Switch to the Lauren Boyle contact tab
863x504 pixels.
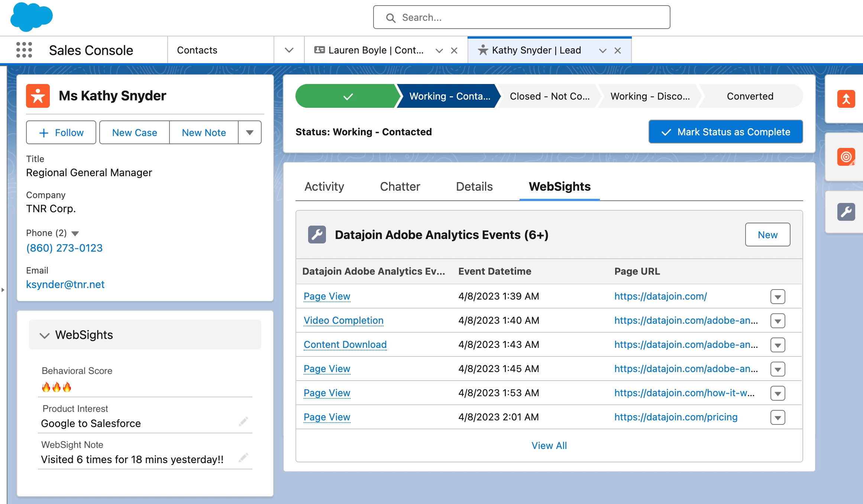[x=375, y=50]
